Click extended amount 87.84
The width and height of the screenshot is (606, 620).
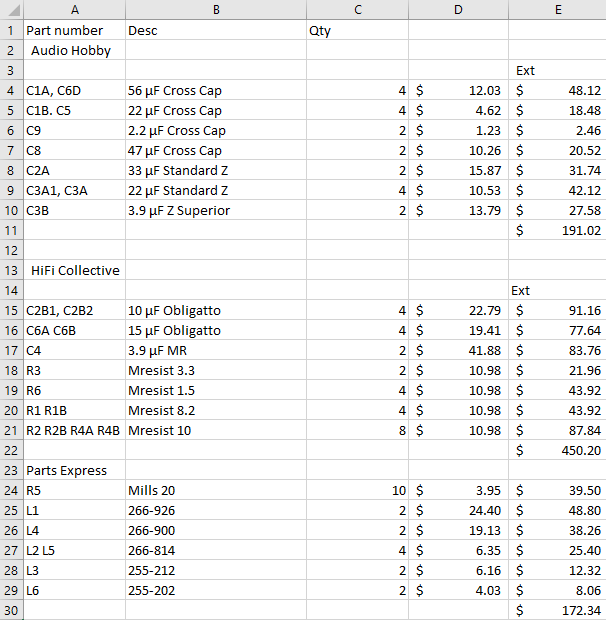pos(557,430)
